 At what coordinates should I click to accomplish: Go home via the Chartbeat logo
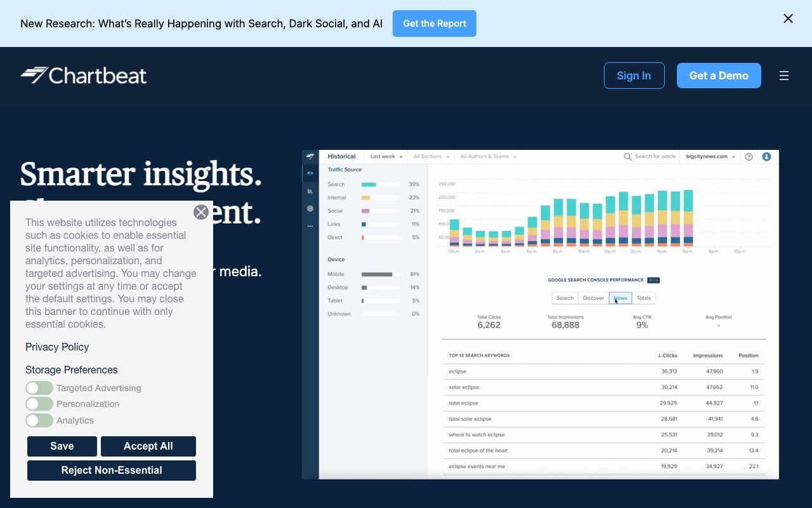click(83, 76)
